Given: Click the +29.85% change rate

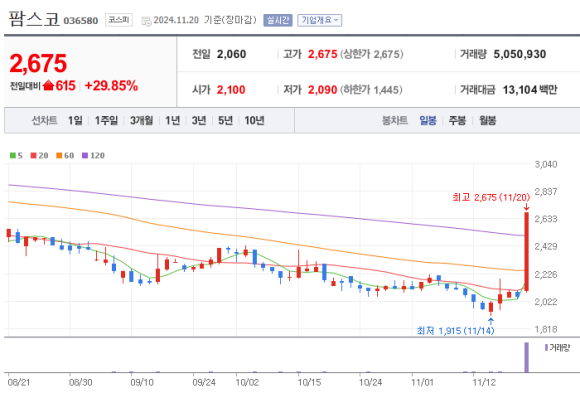Looking at the screenshot, I should point(111,85).
